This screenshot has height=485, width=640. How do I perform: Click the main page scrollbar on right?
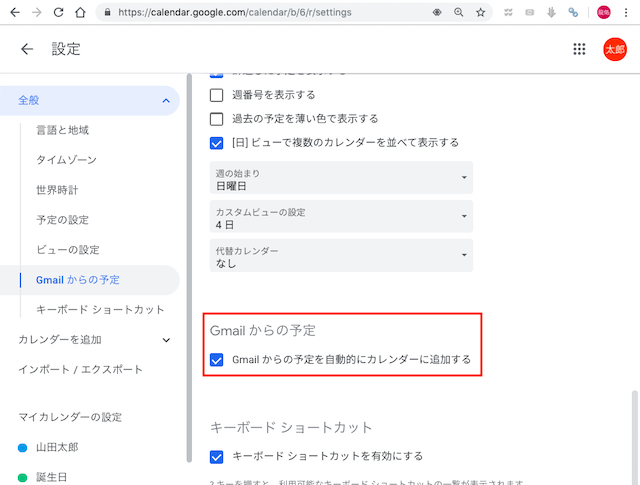tap(634, 438)
